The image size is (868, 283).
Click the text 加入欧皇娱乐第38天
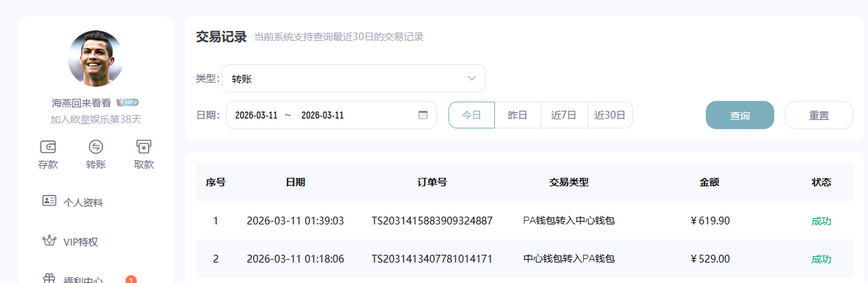96,119
